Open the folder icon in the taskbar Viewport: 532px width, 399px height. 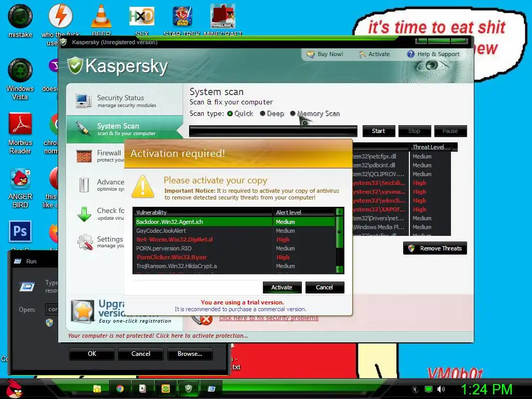pyautogui.click(x=97, y=389)
